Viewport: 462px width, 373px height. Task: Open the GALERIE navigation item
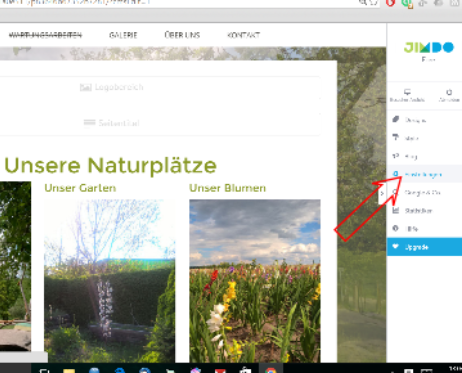click(x=123, y=35)
